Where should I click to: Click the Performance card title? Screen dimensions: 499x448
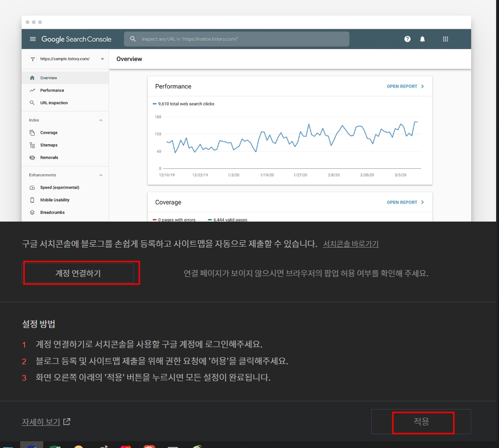coord(173,87)
